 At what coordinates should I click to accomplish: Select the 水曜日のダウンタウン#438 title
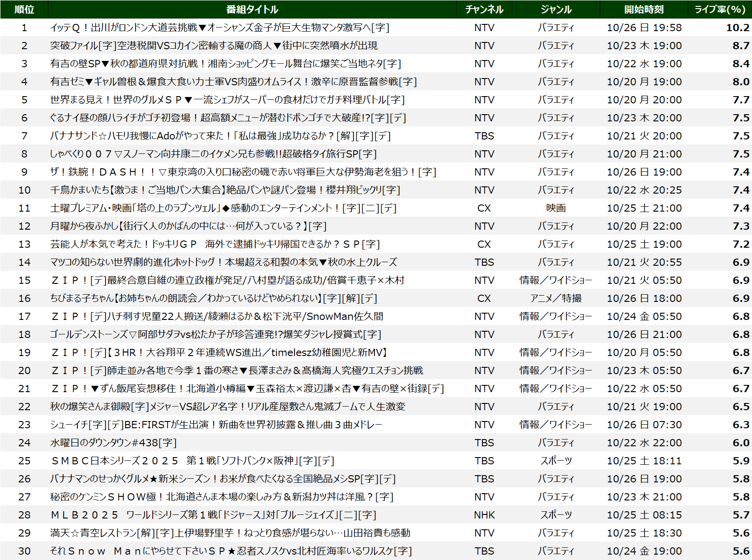pos(113,443)
